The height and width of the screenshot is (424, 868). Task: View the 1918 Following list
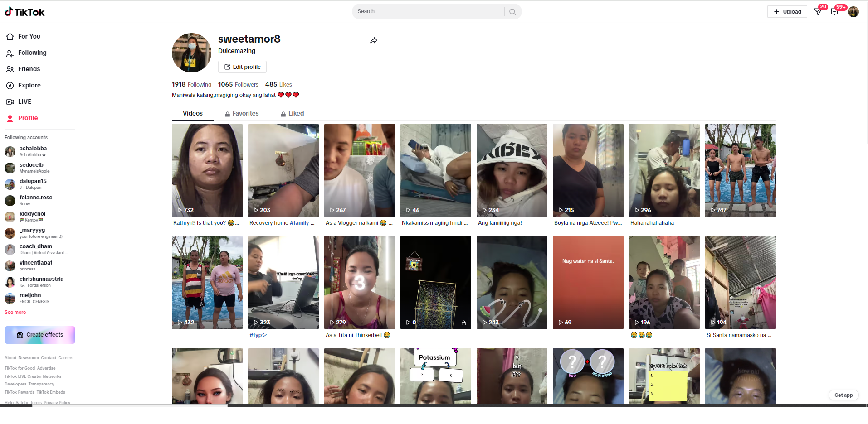coord(191,84)
